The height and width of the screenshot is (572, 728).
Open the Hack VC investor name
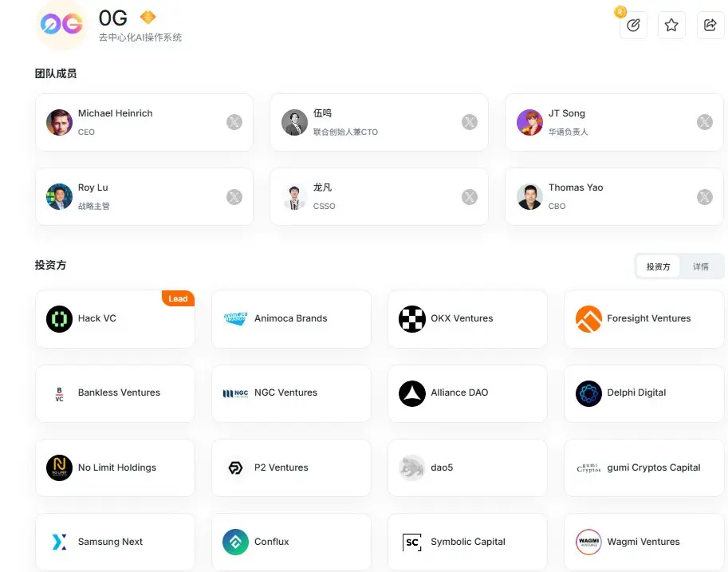coord(97,318)
